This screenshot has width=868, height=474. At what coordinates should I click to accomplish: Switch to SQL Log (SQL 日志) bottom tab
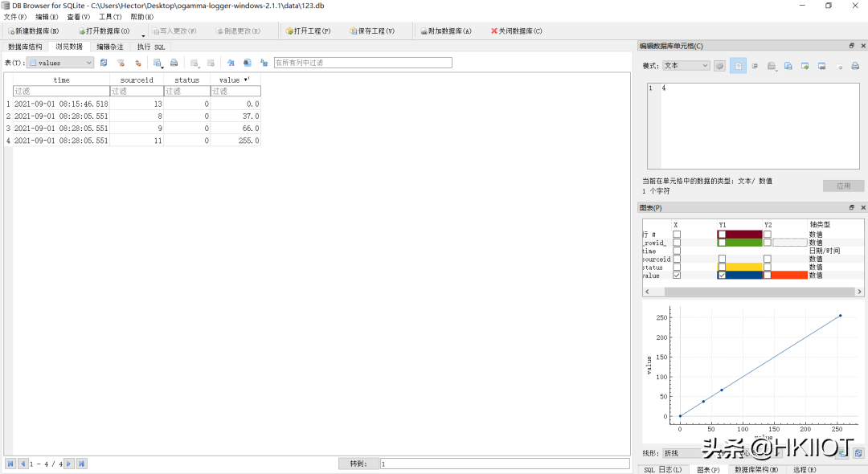(x=663, y=469)
